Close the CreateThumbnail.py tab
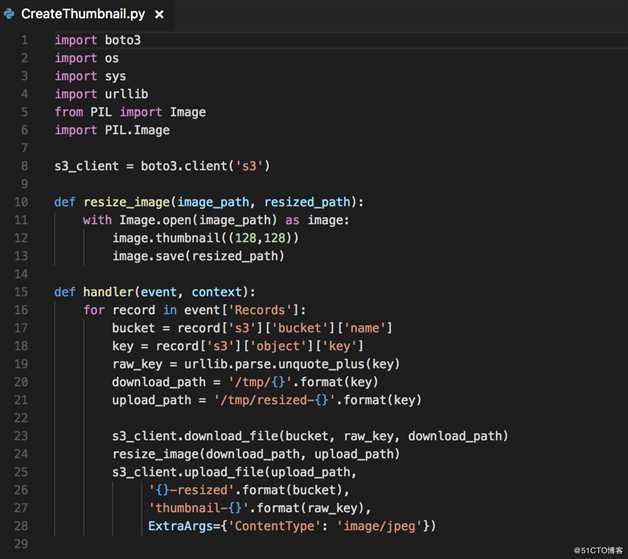The width and height of the screenshot is (628, 559). [159, 14]
